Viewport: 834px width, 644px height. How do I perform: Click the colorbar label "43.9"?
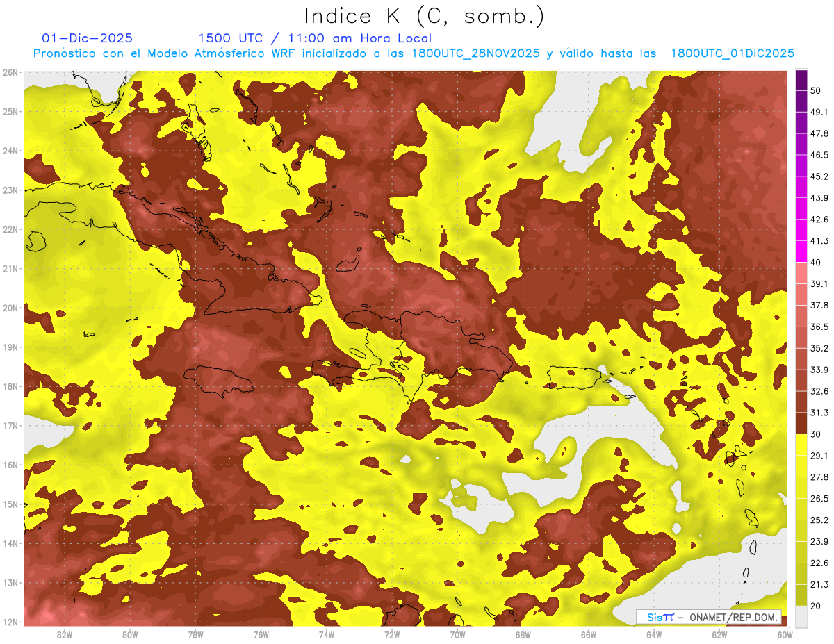point(819,197)
